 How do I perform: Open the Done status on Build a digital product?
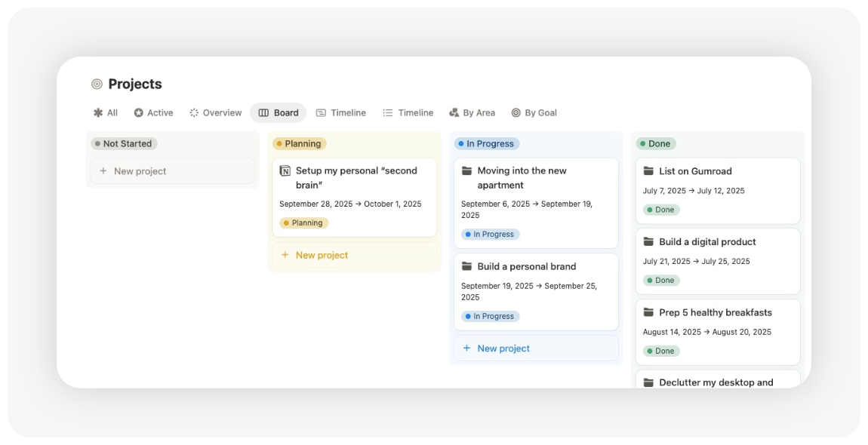(661, 280)
